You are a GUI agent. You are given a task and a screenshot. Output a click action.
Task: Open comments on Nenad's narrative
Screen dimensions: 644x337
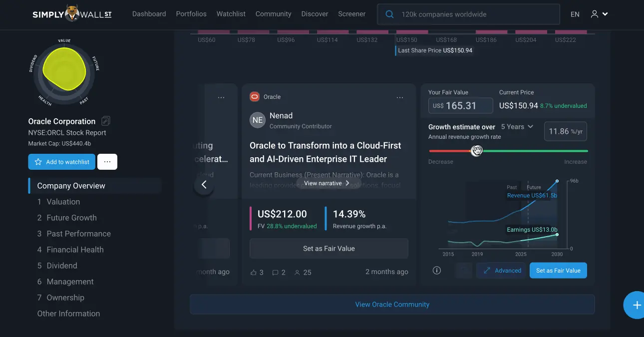click(275, 272)
